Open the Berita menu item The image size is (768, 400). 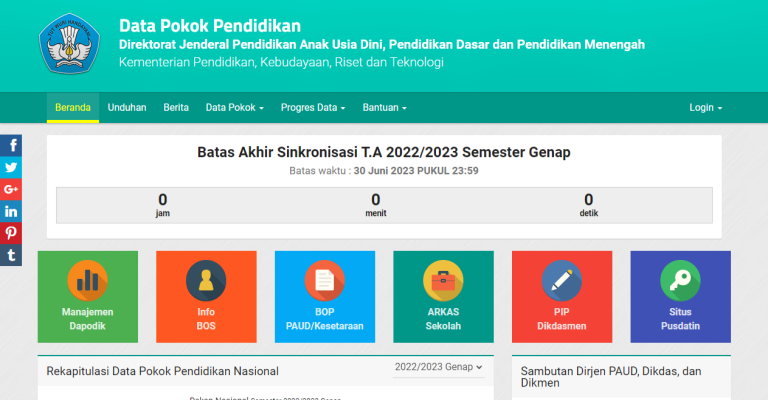click(x=176, y=108)
